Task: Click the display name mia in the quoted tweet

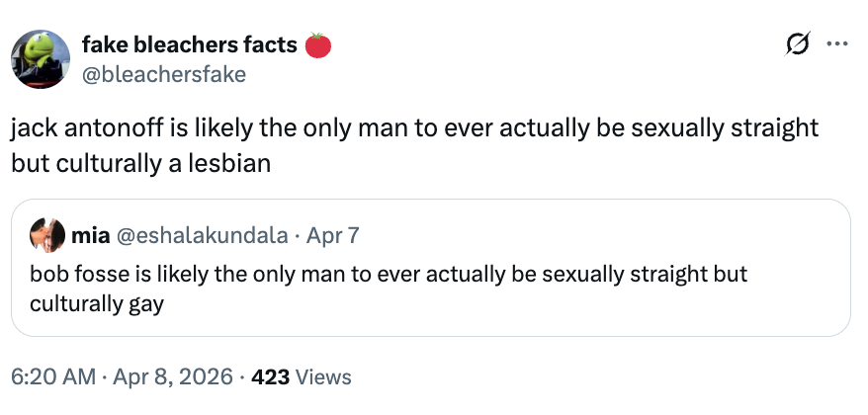Action: pos(91,236)
